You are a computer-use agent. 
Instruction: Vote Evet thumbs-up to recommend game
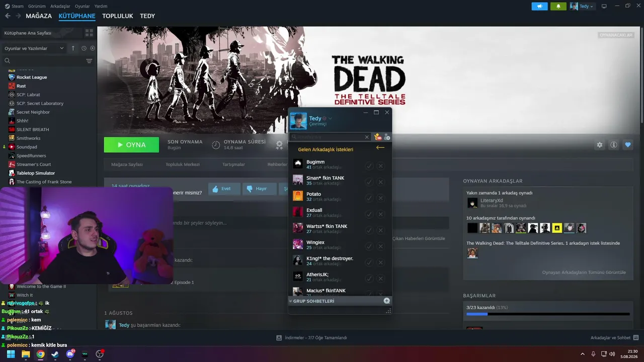tap(224, 189)
